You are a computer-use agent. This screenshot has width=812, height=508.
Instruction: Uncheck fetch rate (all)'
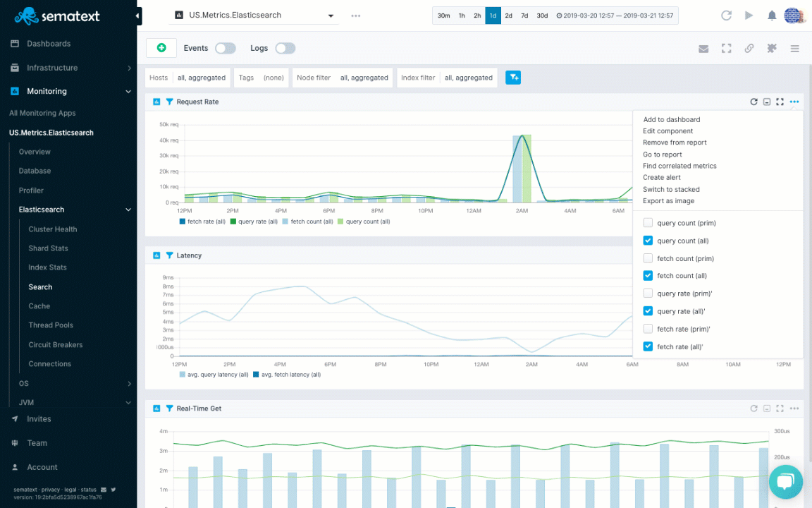[648, 346]
